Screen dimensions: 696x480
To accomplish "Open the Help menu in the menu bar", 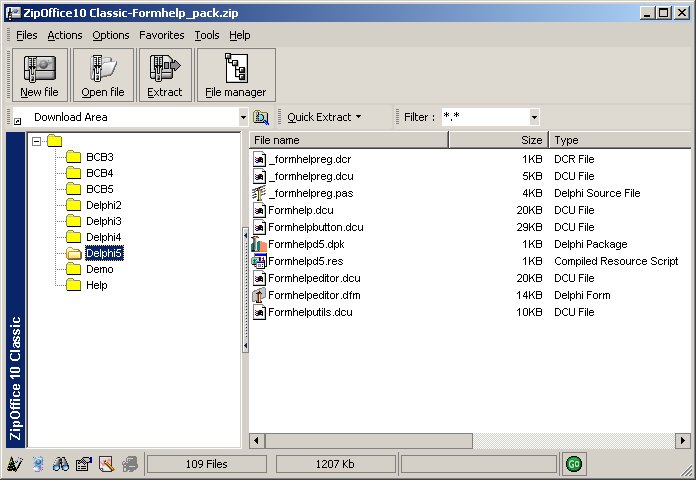I will [x=240, y=35].
